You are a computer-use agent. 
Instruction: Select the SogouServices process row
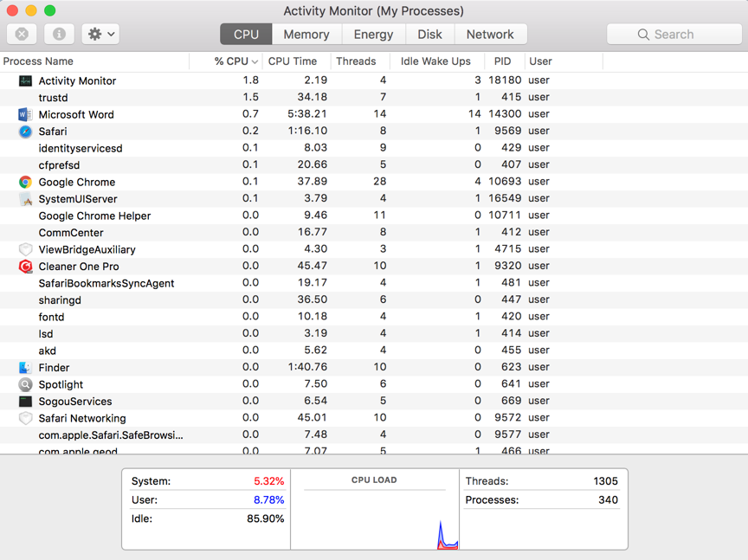(x=74, y=402)
